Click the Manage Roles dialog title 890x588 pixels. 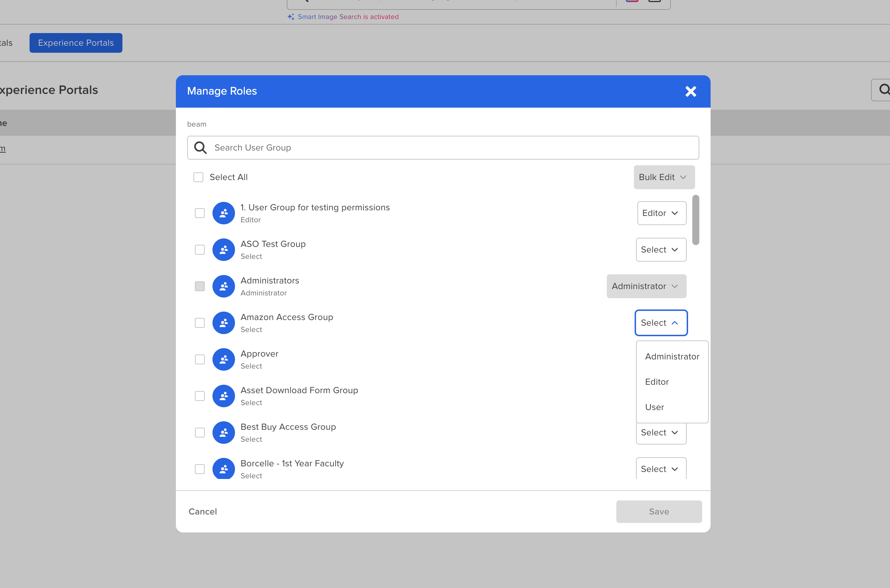[222, 91]
